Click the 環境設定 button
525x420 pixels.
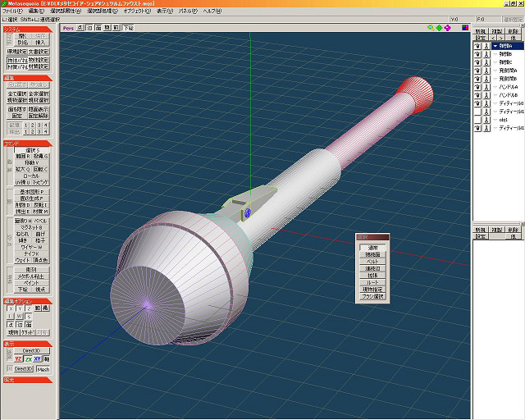[17, 52]
